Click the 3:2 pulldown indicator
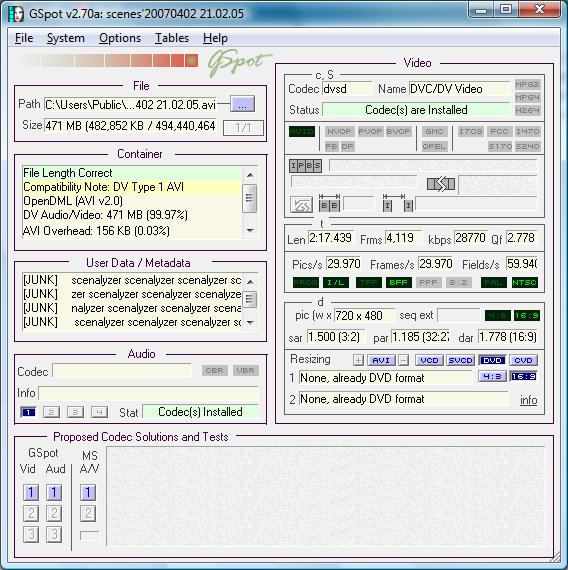Screen dimensions: 568x570 (x=459, y=282)
